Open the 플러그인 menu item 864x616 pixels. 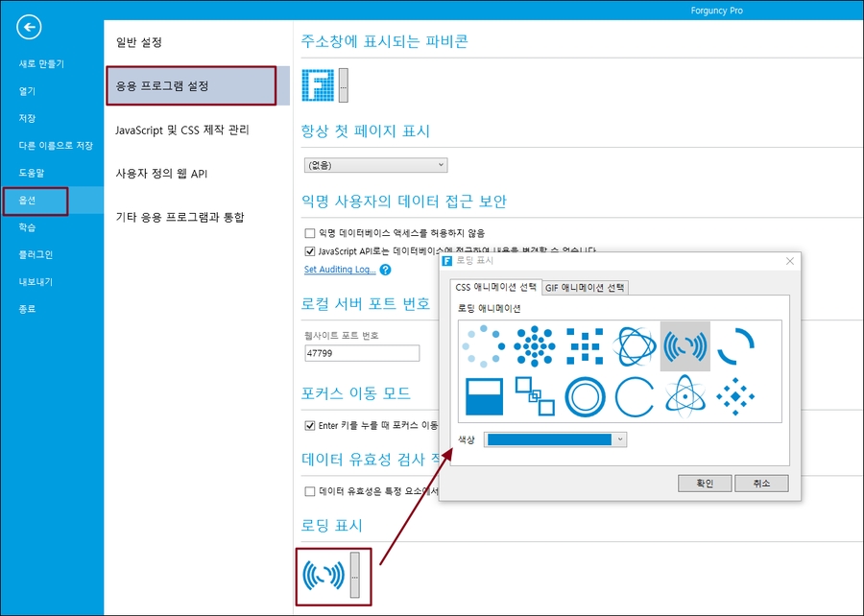(36, 255)
